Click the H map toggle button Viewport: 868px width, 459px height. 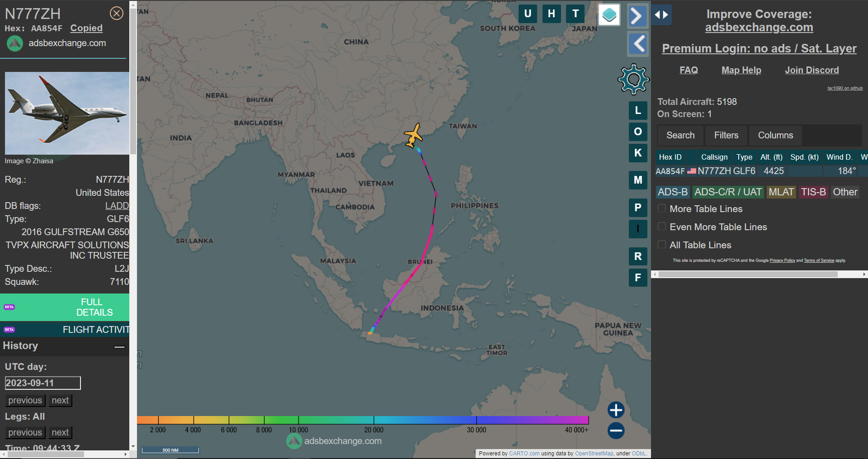click(552, 14)
